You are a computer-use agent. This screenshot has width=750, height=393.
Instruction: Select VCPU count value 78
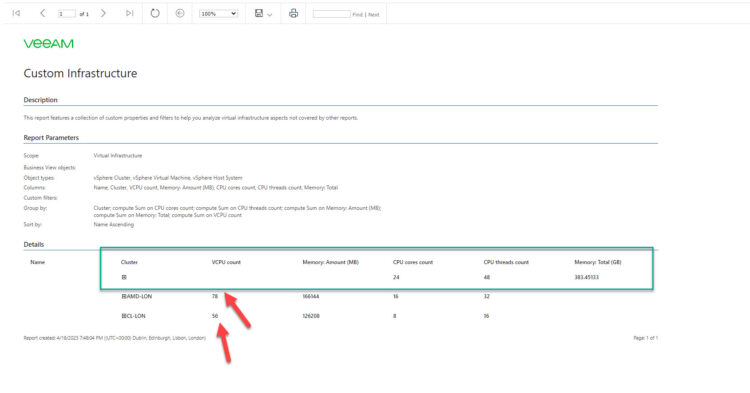pyautogui.click(x=215, y=296)
